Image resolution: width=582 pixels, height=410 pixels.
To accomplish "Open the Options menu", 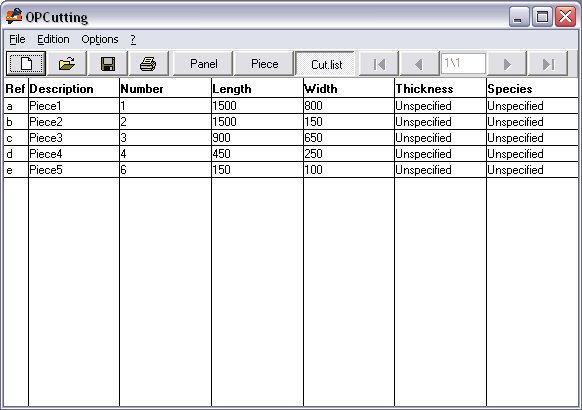I will pos(100,39).
